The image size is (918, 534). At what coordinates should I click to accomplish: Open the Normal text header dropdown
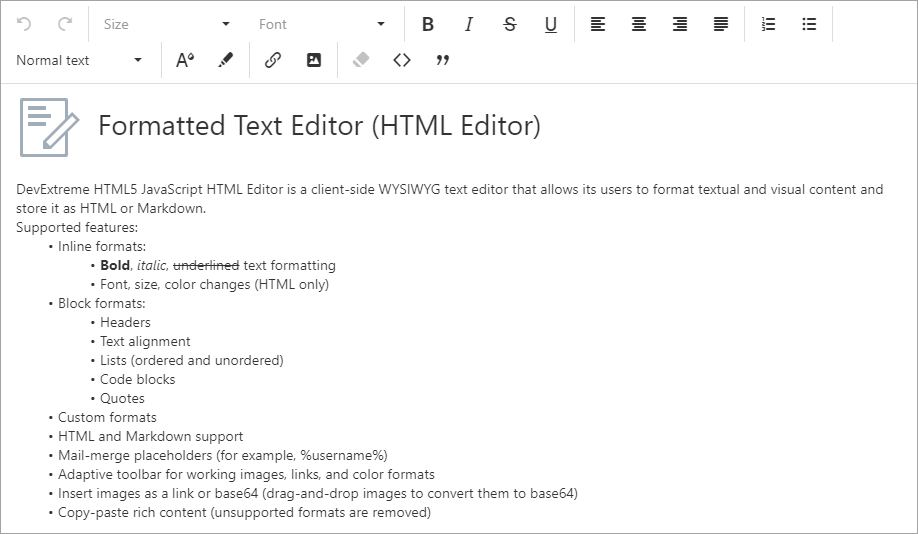(80, 60)
